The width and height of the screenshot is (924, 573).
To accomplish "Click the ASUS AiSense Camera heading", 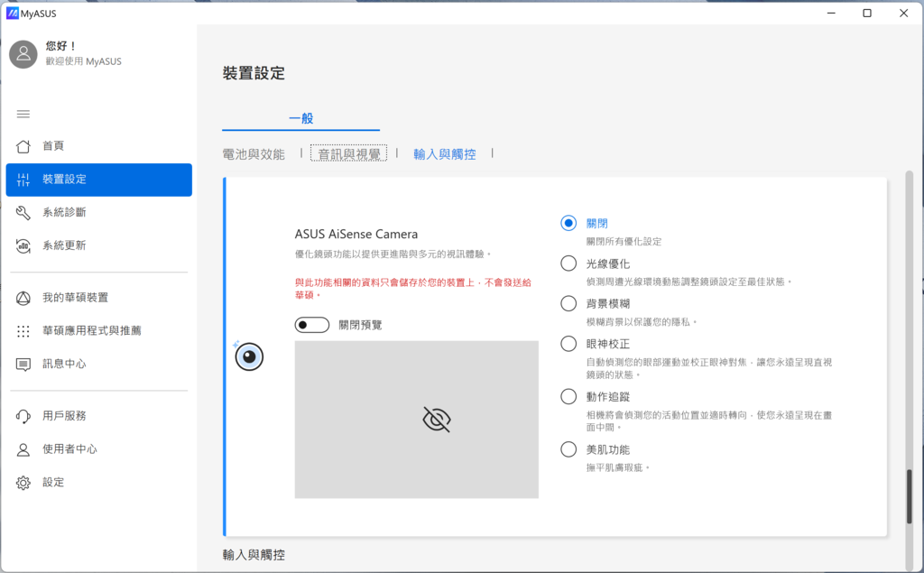I will (x=356, y=234).
